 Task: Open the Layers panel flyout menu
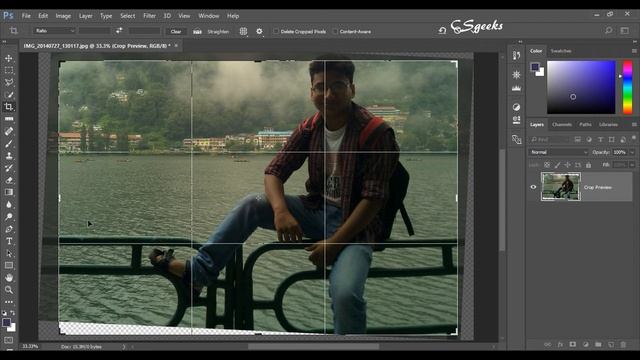[x=634, y=124]
